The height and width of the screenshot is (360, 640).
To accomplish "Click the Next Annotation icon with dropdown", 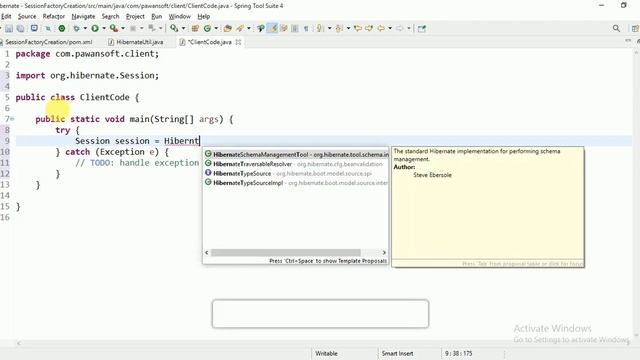I will pos(319,28).
